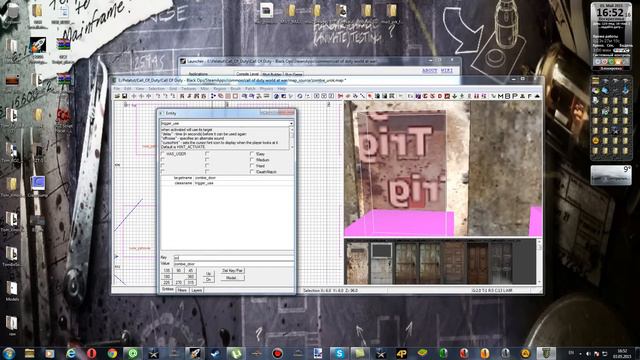Select the targetname key row
The height and width of the screenshot is (360, 640).
[227, 178]
